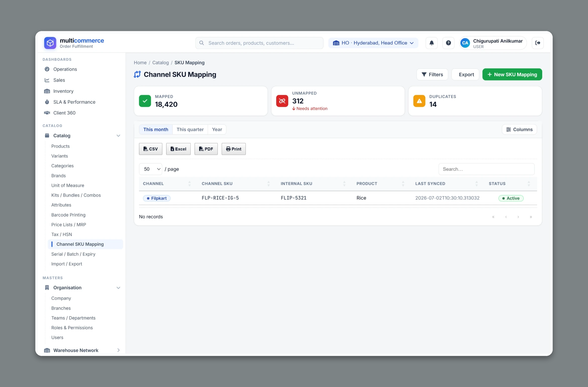Open Serial / Batch / Expiry in sidebar
Viewport: 588px width, 387px height.
point(73,254)
